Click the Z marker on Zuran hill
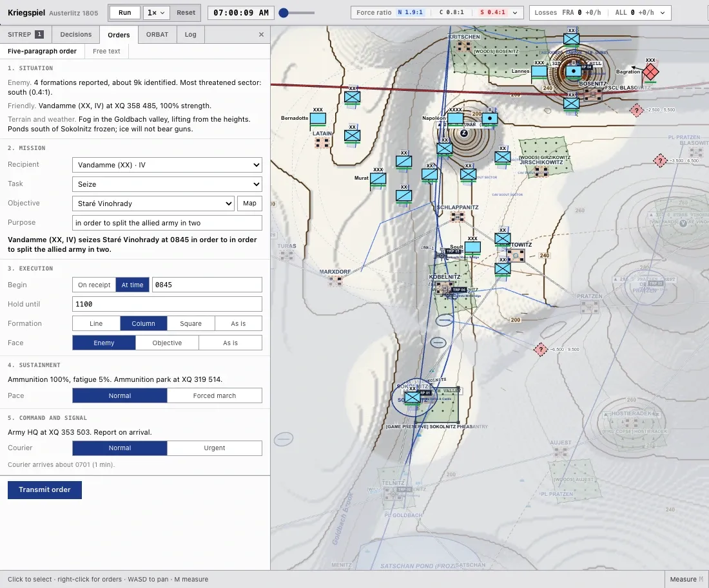The image size is (709, 588). tap(464, 133)
